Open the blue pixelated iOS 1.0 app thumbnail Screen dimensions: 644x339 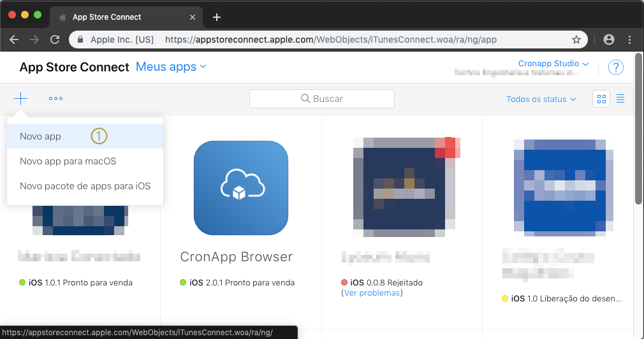click(x=564, y=187)
